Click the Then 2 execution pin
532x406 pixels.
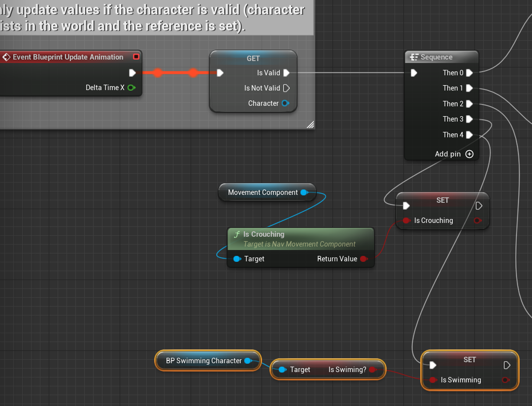(469, 104)
